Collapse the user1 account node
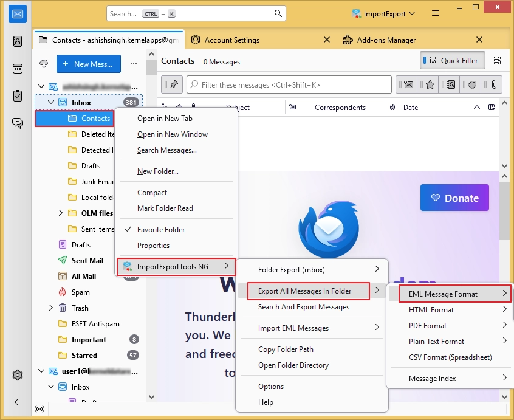 [x=41, y=371]
